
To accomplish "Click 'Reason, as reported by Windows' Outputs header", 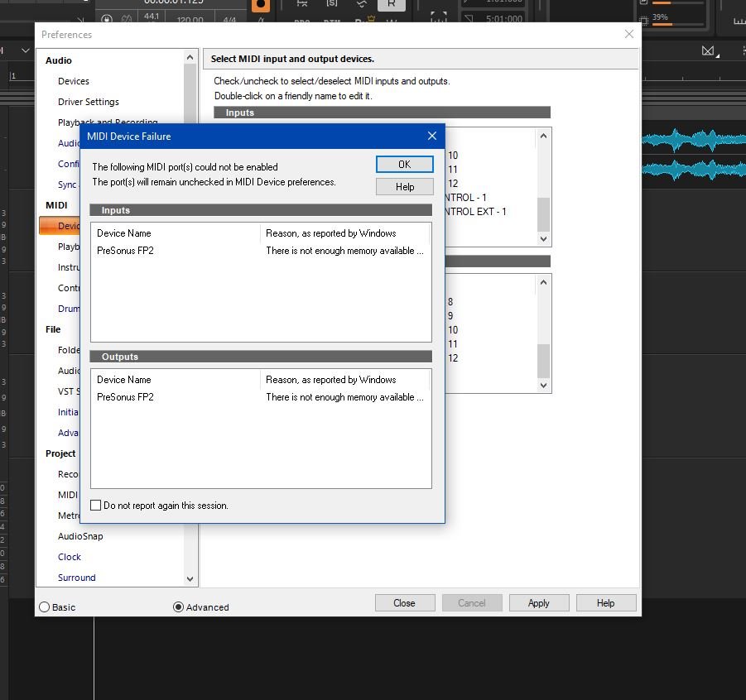I will 330,380.
